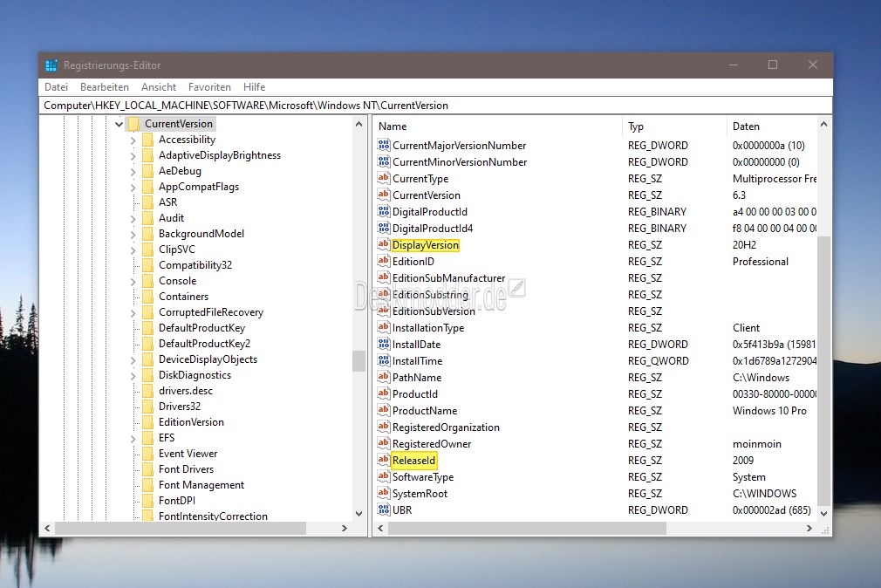This screenshot has height=588, width=881.
Task: Click the string icon next to SoftwareType
Action: click(384, 476)
